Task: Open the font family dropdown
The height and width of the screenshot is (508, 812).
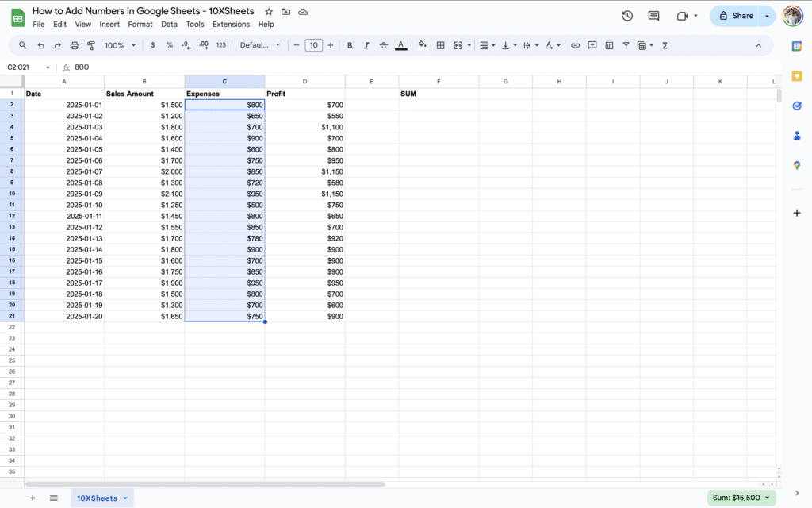Action: pos(258,45)
